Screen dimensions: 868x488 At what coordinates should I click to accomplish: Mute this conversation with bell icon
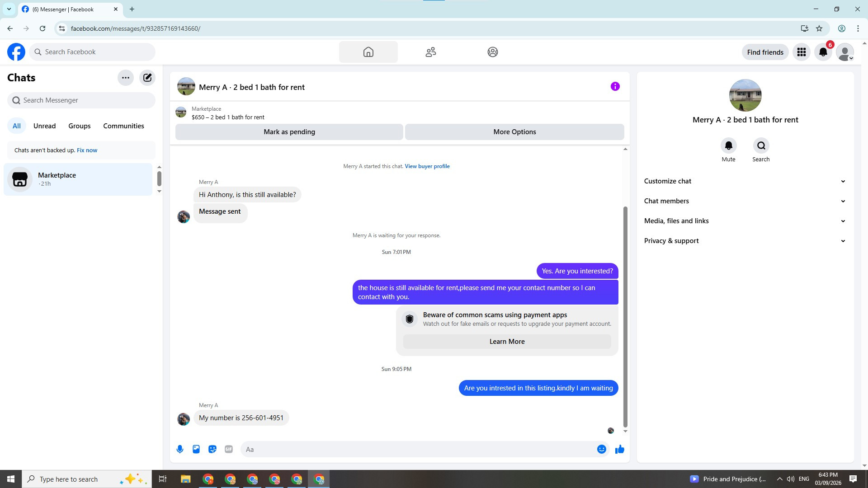point(728,146)
